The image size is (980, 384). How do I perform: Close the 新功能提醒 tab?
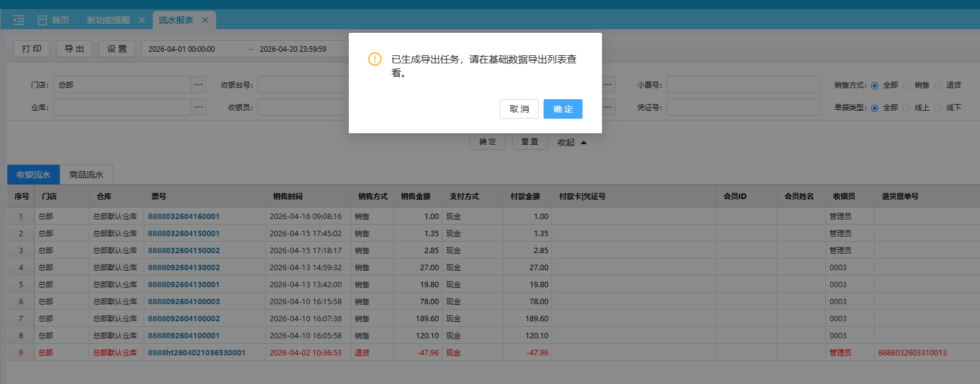pyautogui.click(x=142, y=20)
